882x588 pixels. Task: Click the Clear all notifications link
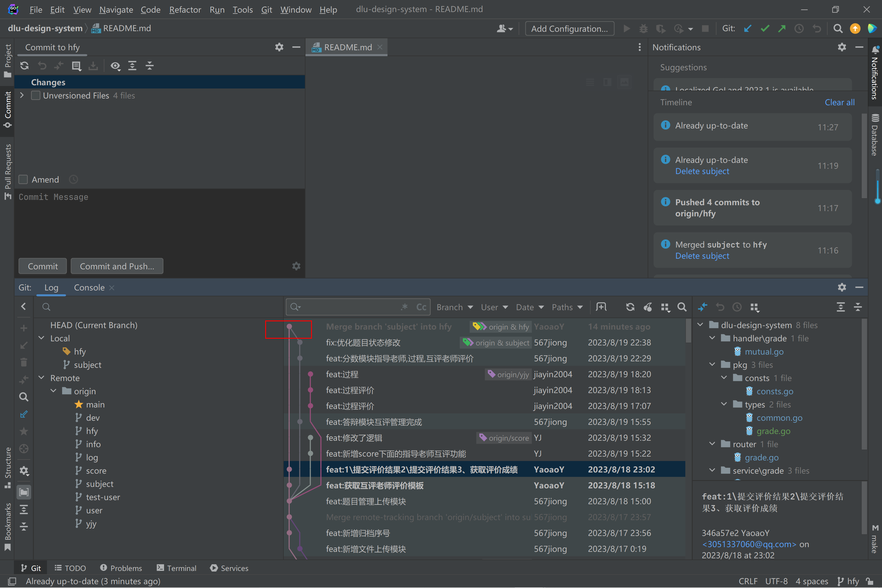839,102
